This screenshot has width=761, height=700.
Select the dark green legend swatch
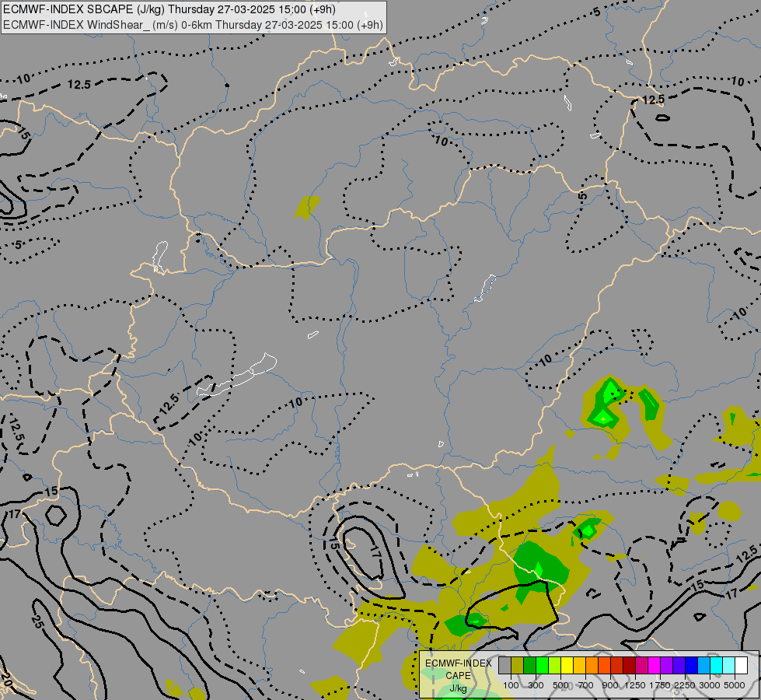coord(529,666)
